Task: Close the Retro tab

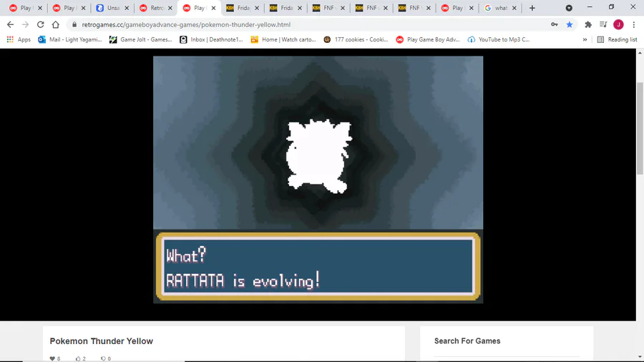Action: 170,8
